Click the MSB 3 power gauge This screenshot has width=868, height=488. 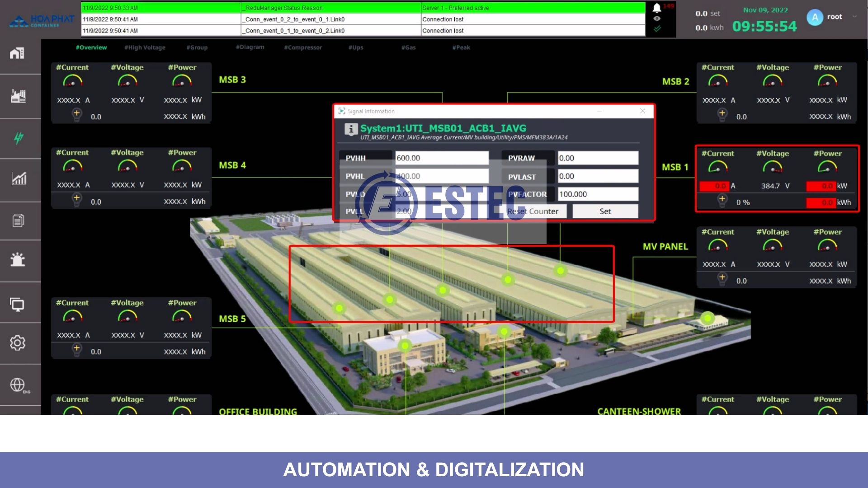point(182,81)
